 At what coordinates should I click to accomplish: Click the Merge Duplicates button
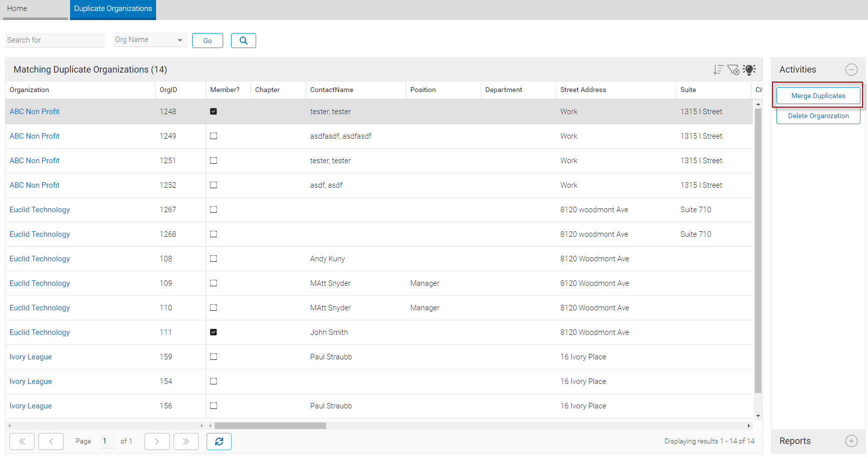point(818,96)
